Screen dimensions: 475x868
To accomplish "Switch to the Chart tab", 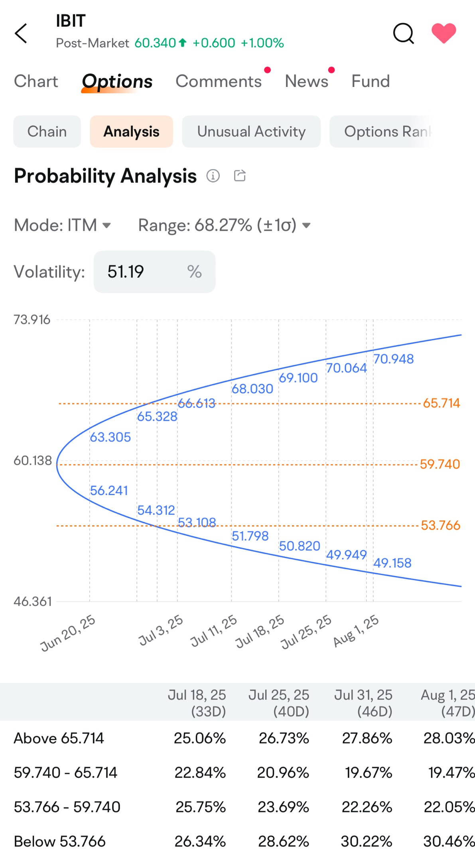I will coord(36,81).
